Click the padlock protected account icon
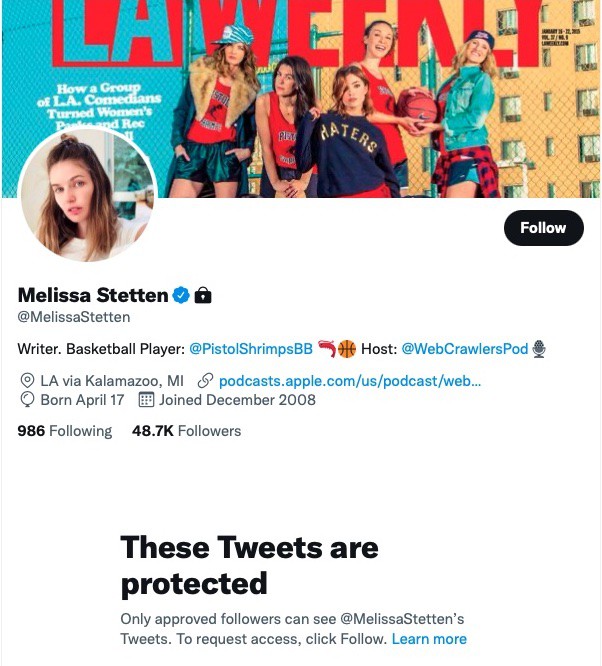This screenshot has height=666, width=602. 203,295
